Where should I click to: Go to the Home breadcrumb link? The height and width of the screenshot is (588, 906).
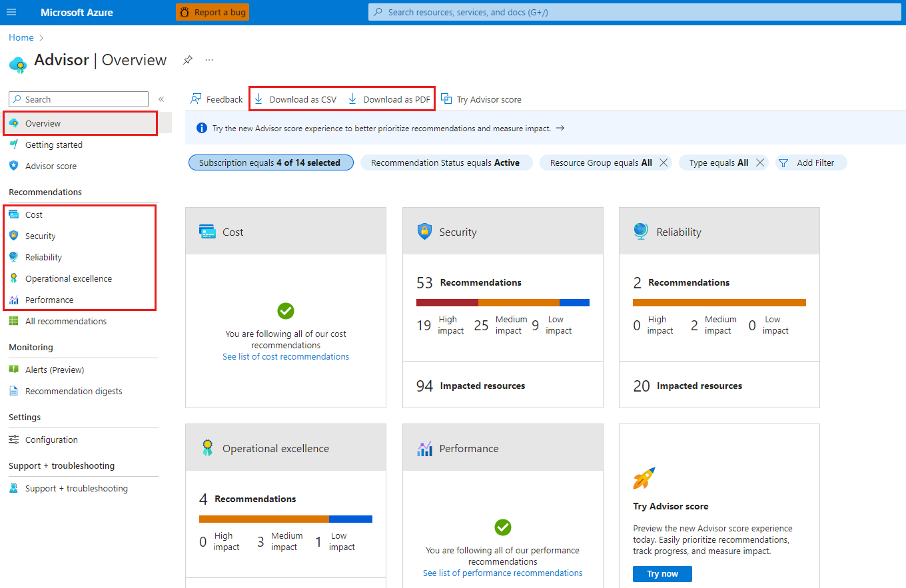click(x=21, y=38)
